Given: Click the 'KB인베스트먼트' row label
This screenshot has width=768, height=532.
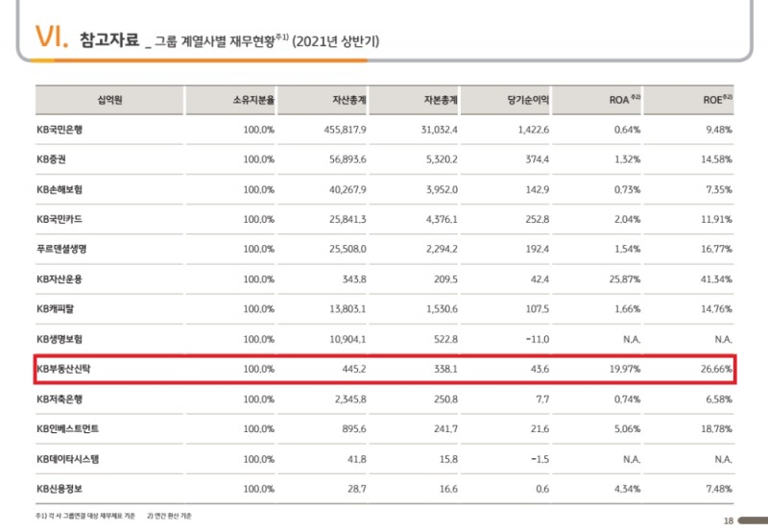Looking at the screenshot, I should click(x=67, y=429).
